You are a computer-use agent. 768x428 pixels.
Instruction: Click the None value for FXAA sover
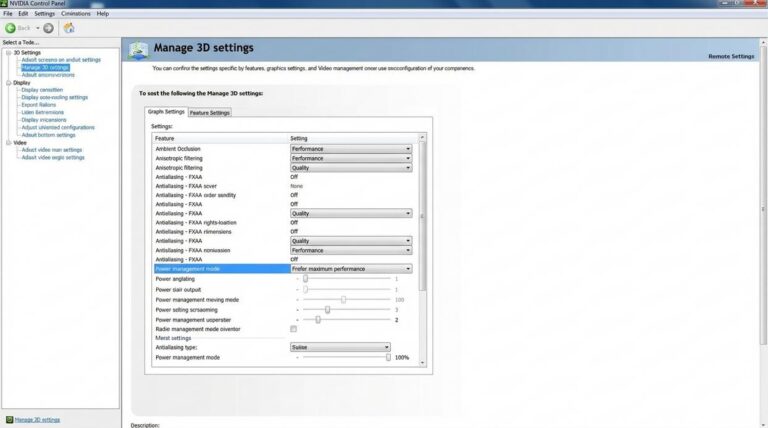point(296,186)
